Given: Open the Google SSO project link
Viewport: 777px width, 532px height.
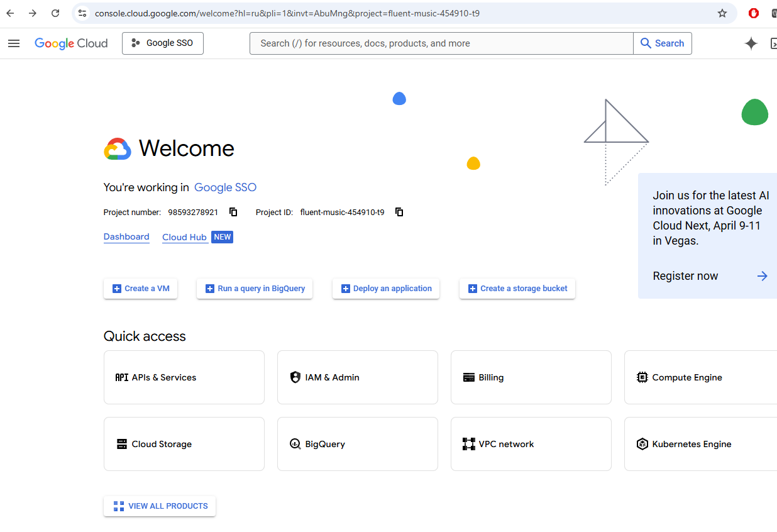Looking at the screenshot, I should coord(225,187).
